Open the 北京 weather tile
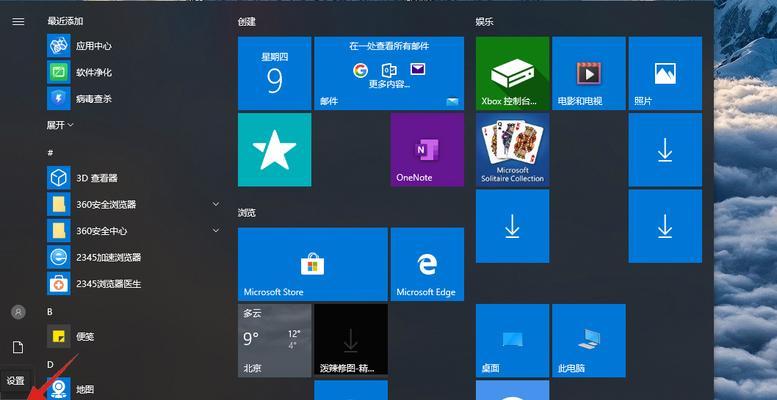Screen dimensions: 777x400 [275, 341]
